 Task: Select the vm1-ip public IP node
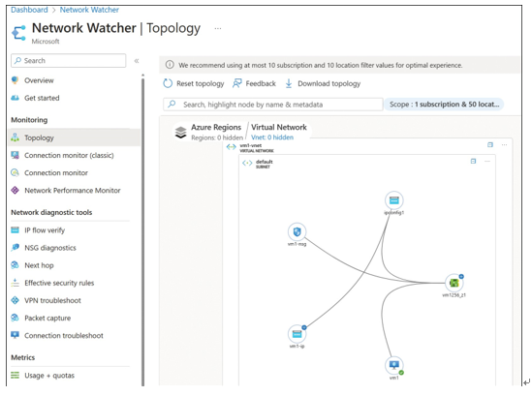[x=297, y=334]
